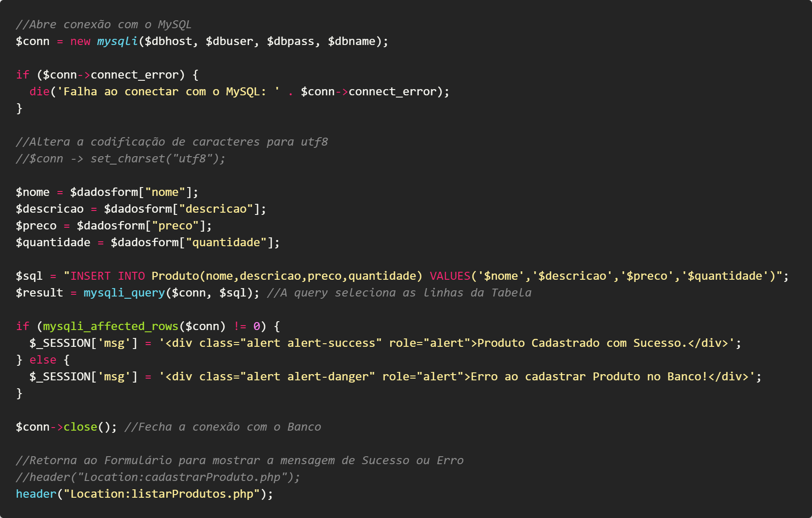This screenshot has height=518, width=812.
Task: Click the comment '//Abre conexão com o MySQL'
Action: [x=104, y=24]
